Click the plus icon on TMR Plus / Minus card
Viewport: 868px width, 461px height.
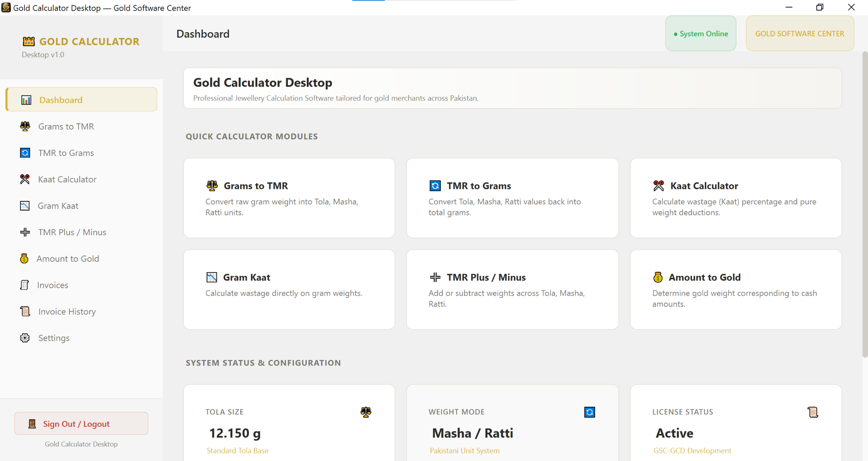tap(435, 278)
